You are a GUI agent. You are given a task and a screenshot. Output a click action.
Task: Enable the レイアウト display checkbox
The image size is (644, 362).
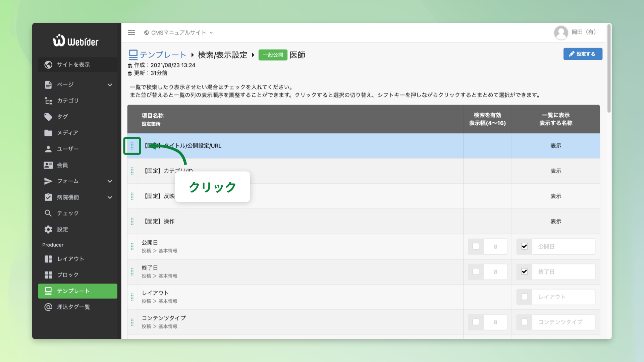524,297
